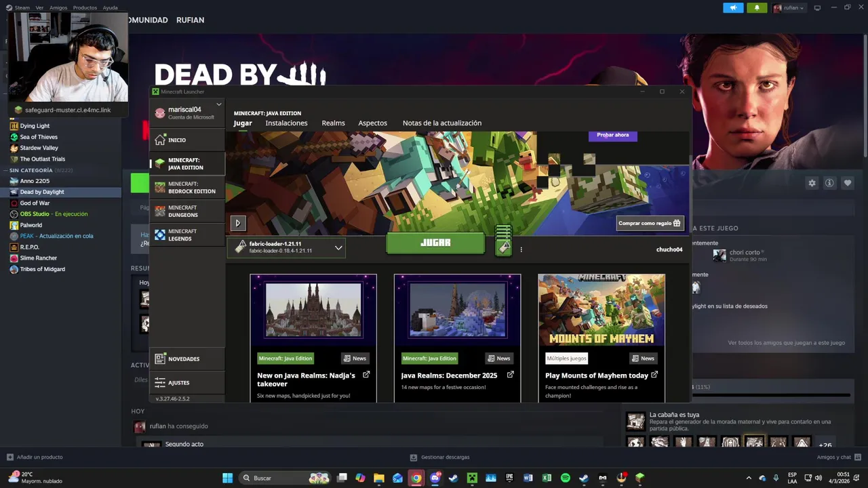Open Ajustes in the launcher sidebar
868x488 pixels.
(x=187, y=382)
